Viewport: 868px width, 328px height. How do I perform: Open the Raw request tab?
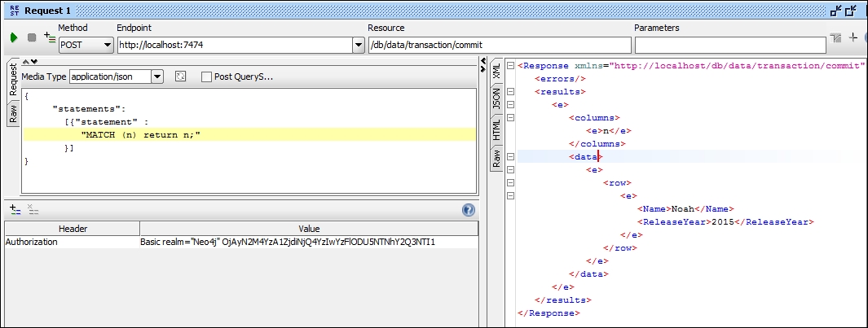13,113
